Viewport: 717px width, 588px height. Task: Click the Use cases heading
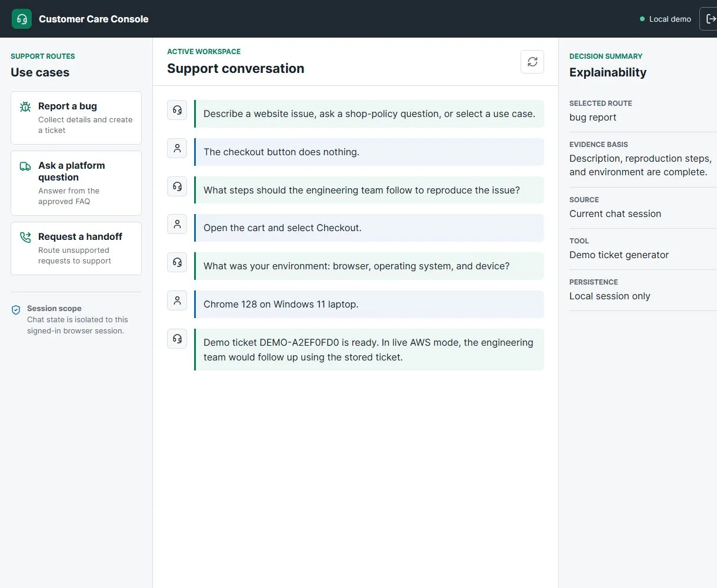point(40,72)
